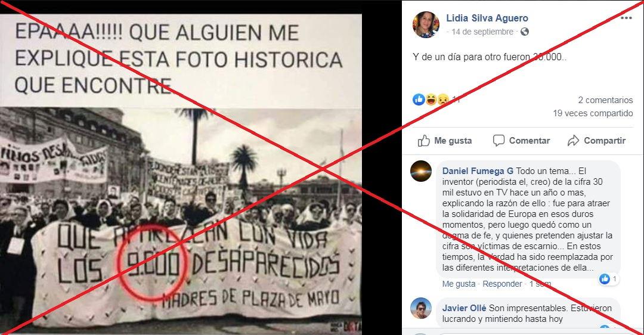Viewport: 644px width, 335px height.
Task: Open the shared Madres de Plaza de Mayo photo
Action: pos(181,174)
